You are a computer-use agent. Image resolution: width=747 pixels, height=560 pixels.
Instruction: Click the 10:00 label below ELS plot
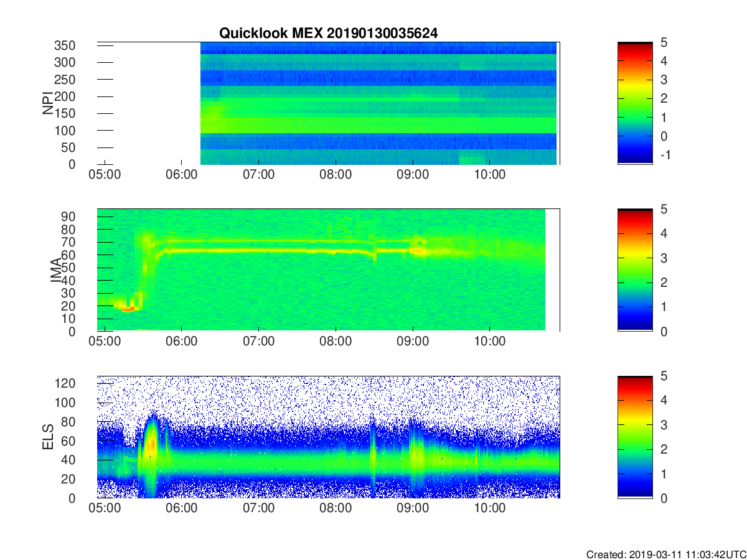click(x=491, y=509)
